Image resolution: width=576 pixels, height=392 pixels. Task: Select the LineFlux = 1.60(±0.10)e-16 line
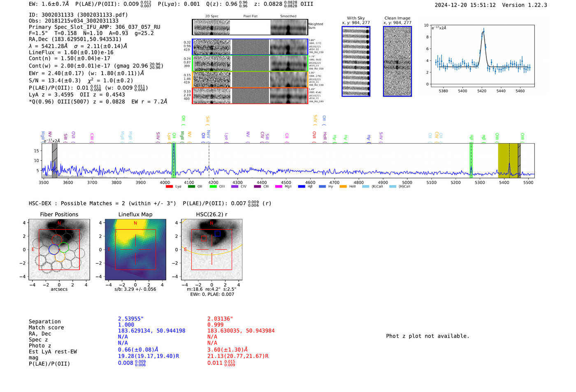(71, 53)
